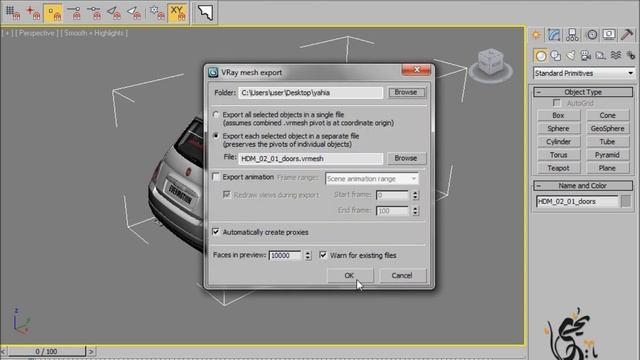Screen dimensions: 640x360
Task: Cancel the VRay mesh export dialog
Action: click(402, 276)
